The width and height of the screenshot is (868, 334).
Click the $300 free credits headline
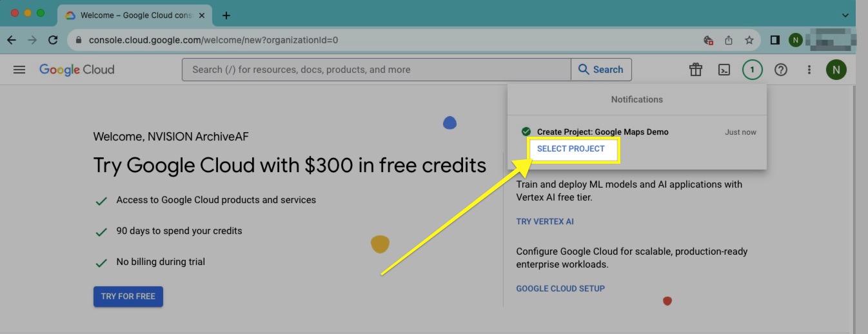[x=290, y=165]
